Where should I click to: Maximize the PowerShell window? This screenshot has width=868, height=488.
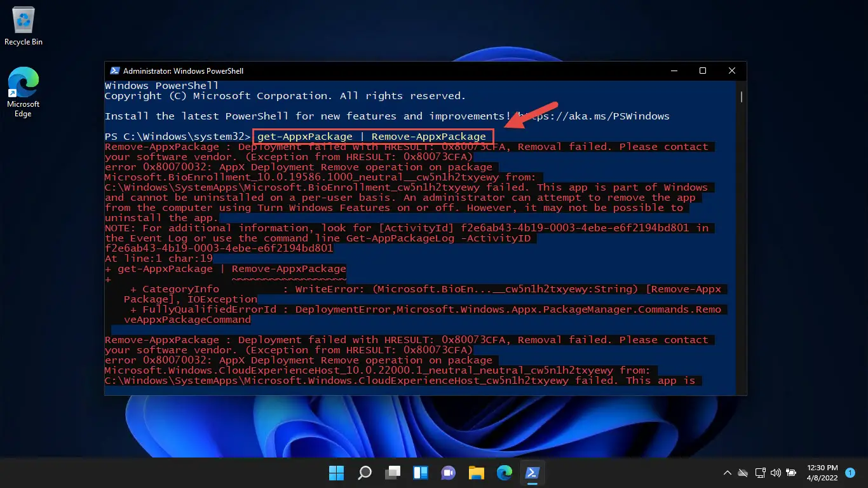coord(703,71)
